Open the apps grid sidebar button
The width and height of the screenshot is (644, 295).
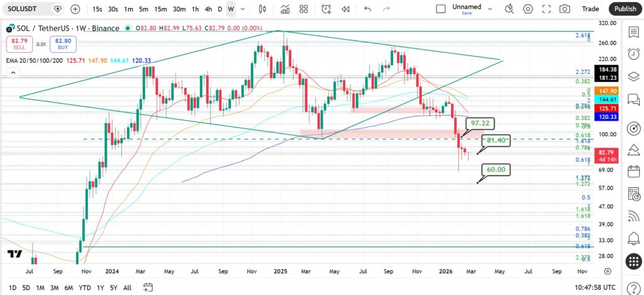click(x=633, y=261)
